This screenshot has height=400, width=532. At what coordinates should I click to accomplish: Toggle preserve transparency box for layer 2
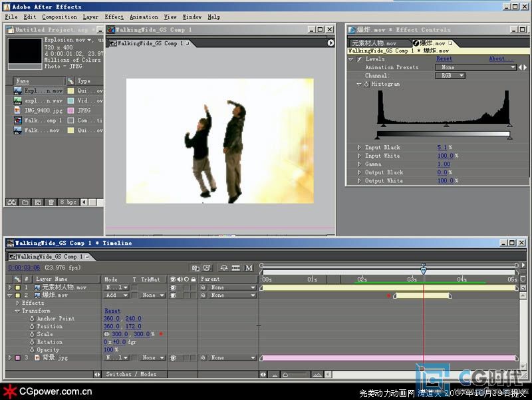click(135, 295)
